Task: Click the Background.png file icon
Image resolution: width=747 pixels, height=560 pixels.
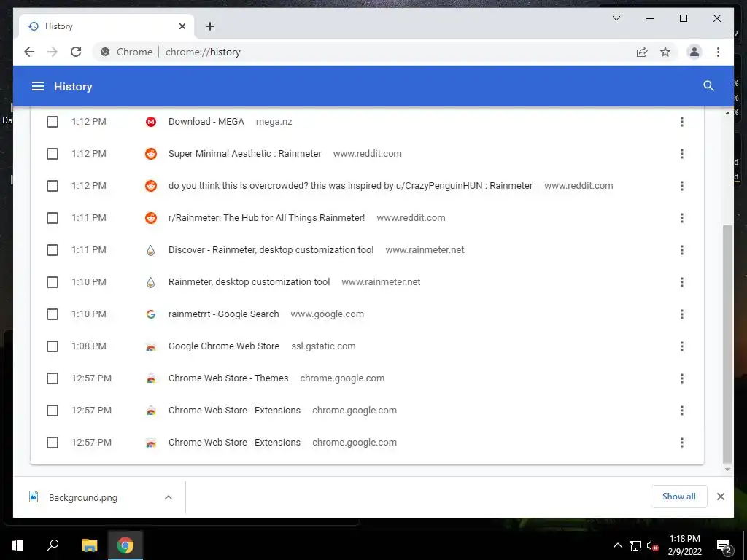Action: (34, 497)
